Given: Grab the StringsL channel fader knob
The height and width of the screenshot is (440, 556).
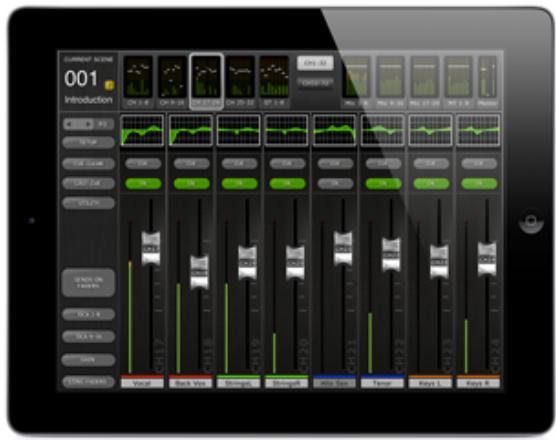Looking at the screenshot, I should coord(247,263).
